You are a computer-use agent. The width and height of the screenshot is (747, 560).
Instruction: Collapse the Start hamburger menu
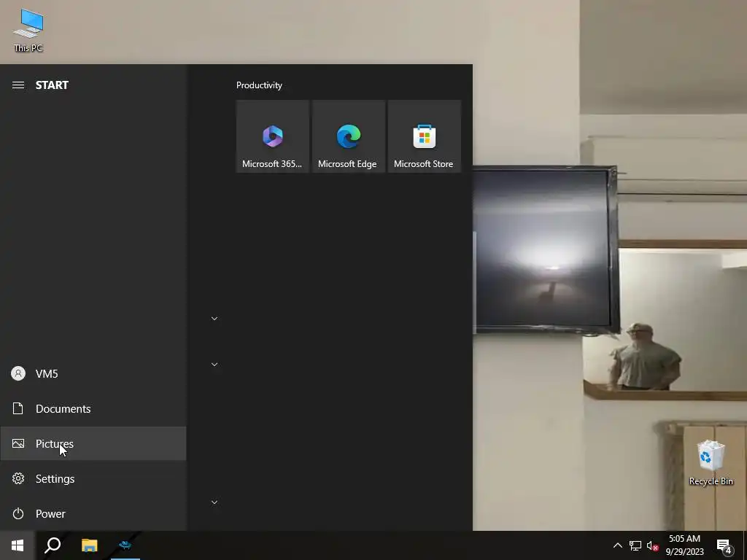tap(18, 85)
